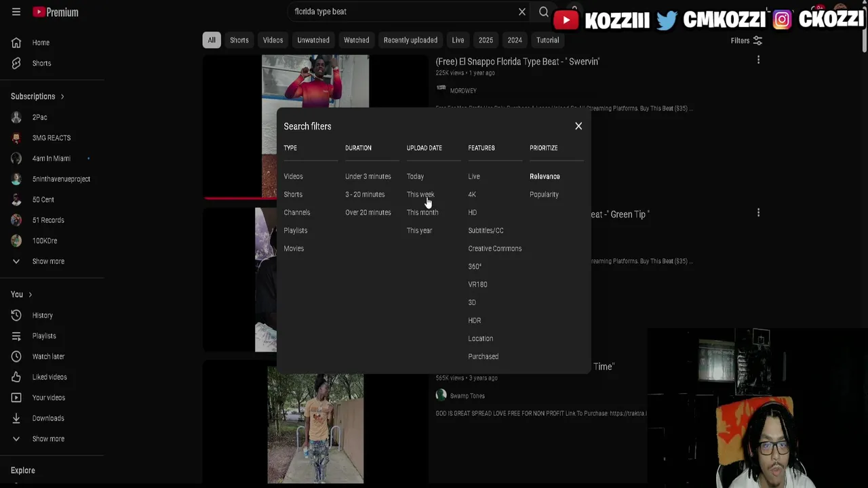Open the hamburger guide menu
The width and height of the screenshot is (868, 488).
point(16,12)
